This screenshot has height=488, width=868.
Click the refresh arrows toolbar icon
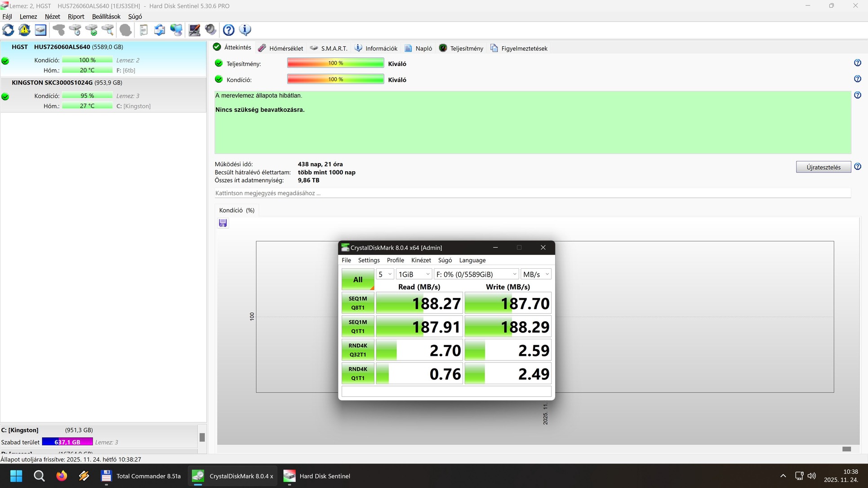tap(8, 30)
